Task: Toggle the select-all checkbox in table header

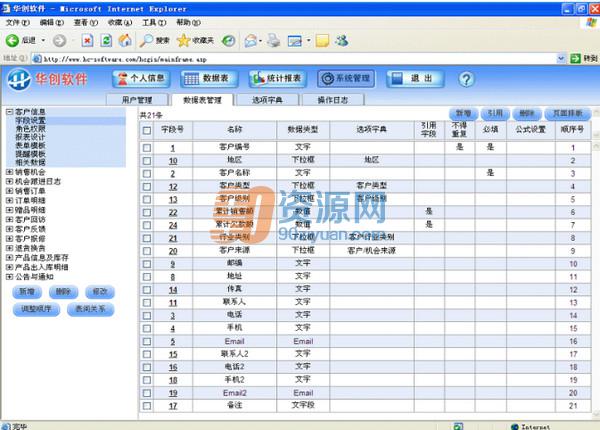Action: [147, 130]
